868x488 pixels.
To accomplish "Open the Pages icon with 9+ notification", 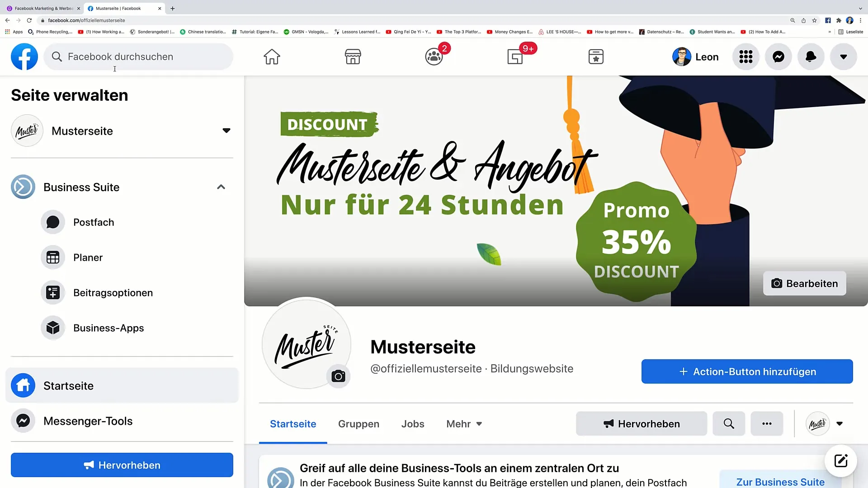I will 515,56.
